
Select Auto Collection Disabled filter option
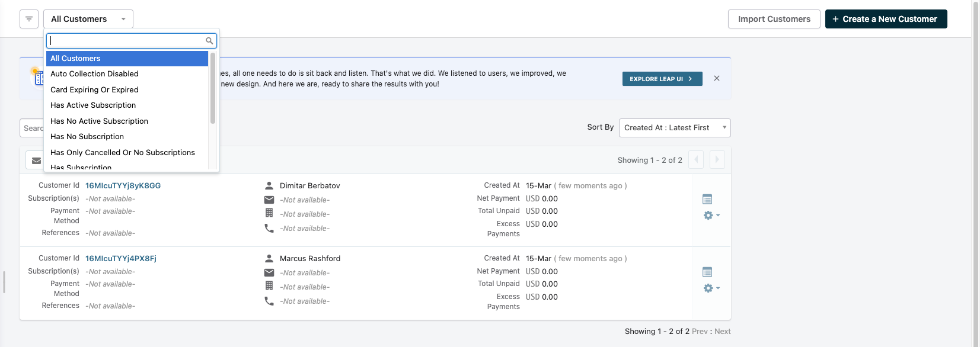click(x=94, y=74)
